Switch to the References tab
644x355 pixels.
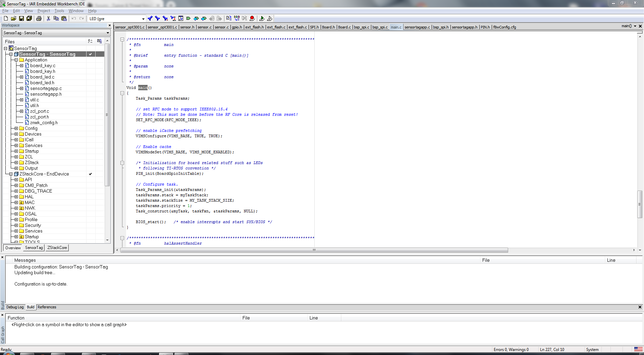pos(47,307)
